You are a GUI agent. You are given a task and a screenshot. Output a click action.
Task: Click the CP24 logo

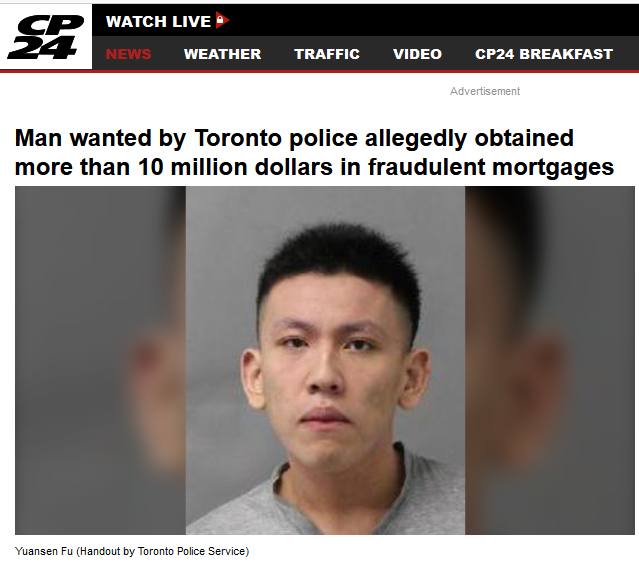pyautogui.click(x=46, y=37)
